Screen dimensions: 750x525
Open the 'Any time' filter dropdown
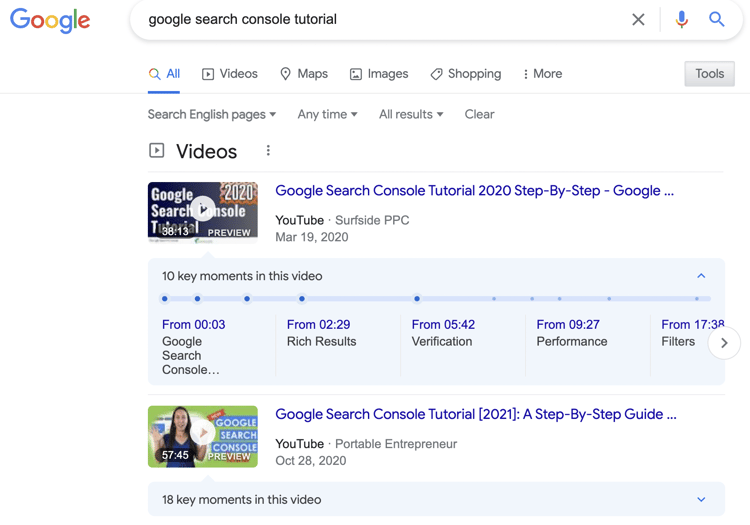pyautogui.click(x=328, y=114)
